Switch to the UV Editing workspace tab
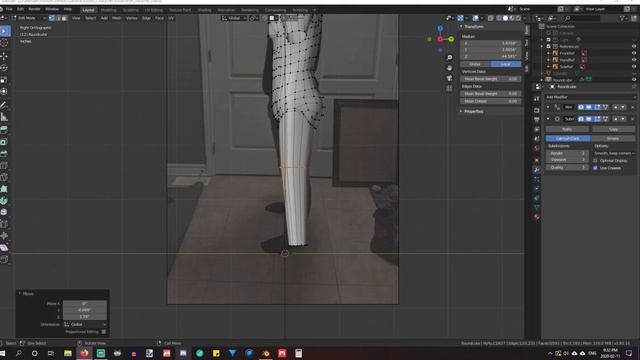The width and height of the screenshot is (640, 360). [x=153, y=10]
